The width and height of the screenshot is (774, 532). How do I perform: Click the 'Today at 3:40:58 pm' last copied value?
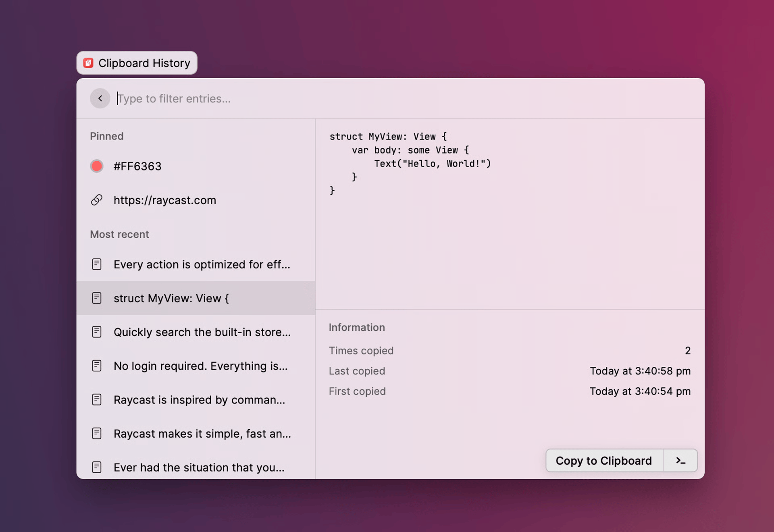click(x=640, y=371)
